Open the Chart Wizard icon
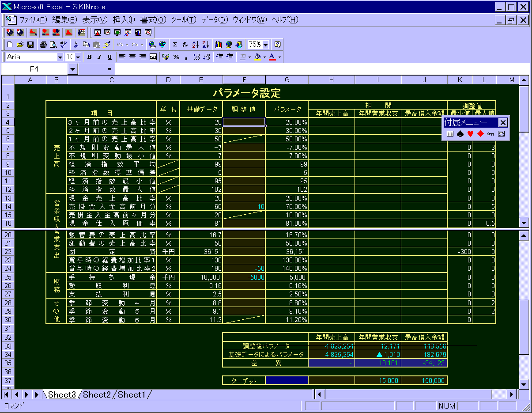532x413 pixels. point(218,45)
